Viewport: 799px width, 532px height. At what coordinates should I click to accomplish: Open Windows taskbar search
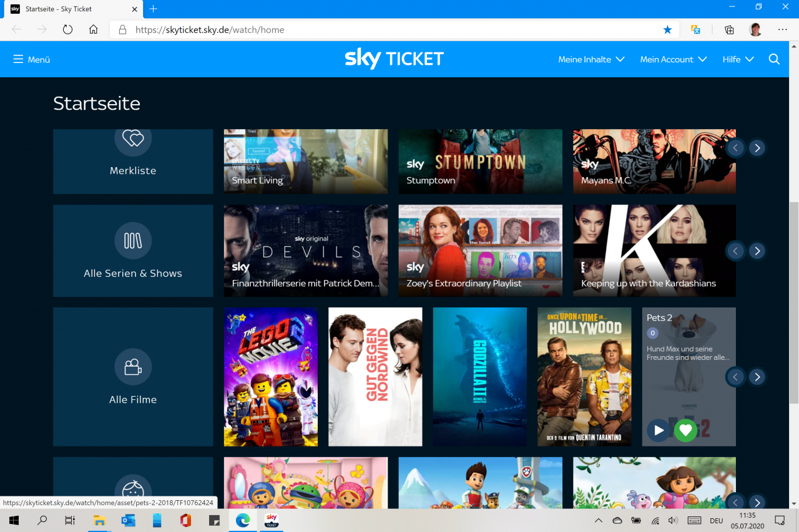[42, 520]
